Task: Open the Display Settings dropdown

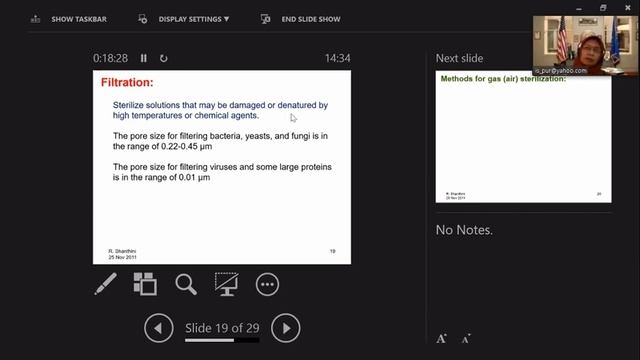Action: [x=193, y=19]
